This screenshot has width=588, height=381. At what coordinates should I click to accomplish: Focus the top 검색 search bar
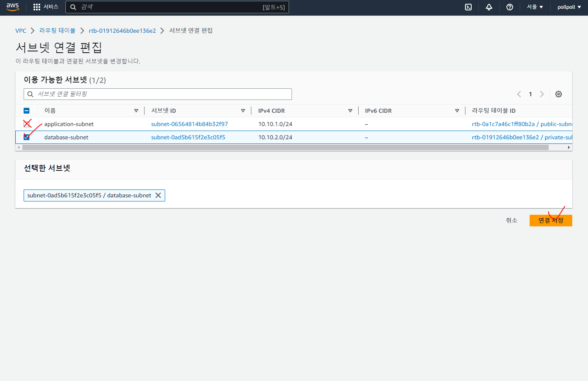(x=177, y=7)
